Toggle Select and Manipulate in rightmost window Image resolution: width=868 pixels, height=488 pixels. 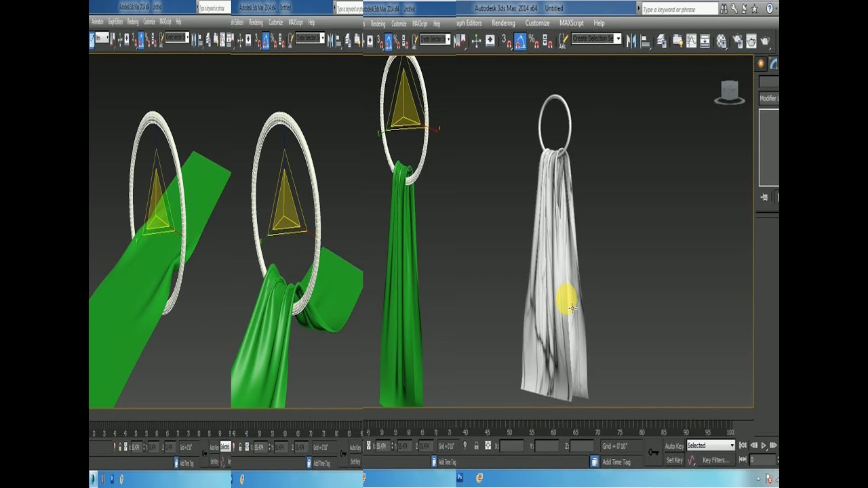point(476,41)
